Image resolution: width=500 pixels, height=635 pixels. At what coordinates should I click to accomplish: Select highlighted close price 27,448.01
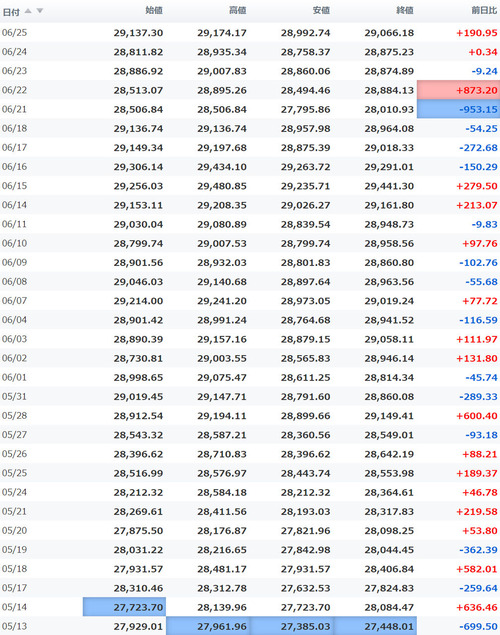(375, 626)
